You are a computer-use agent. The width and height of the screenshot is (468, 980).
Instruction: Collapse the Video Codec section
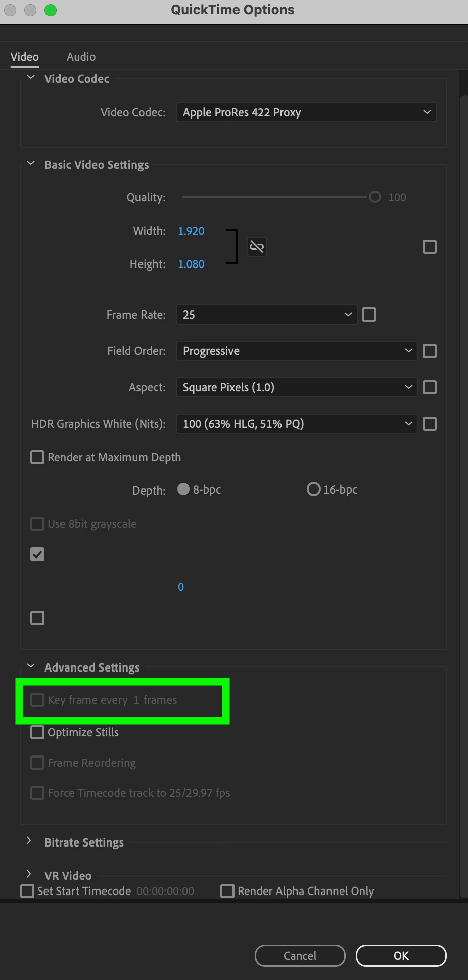(31, 78)
